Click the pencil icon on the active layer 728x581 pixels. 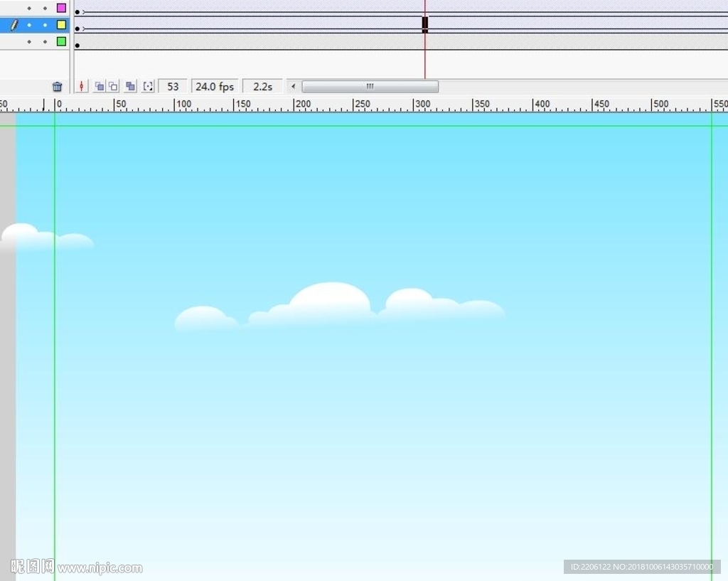click(x=14, y=25)
